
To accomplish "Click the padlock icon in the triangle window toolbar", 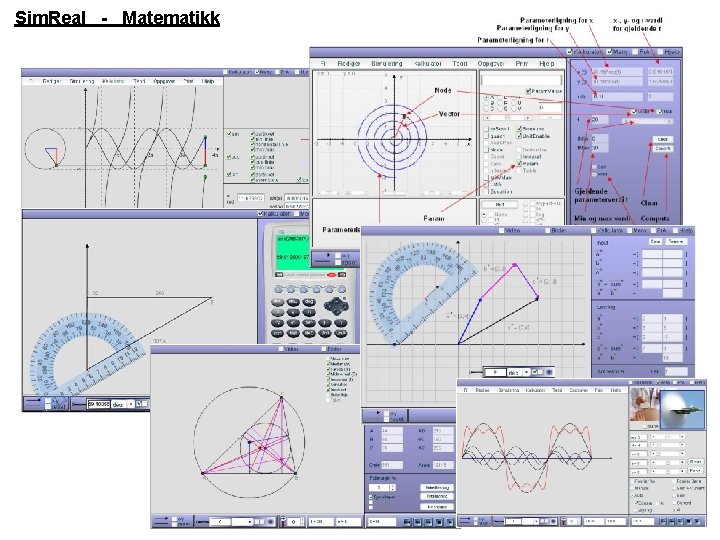I will tap(283, 522).
